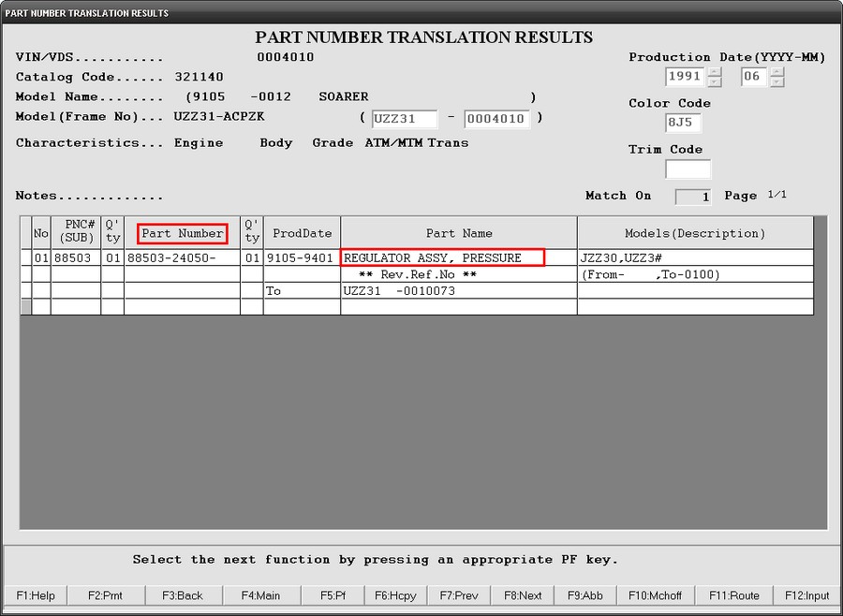Click the F10:Mchoff button

(x=654, y=595)
